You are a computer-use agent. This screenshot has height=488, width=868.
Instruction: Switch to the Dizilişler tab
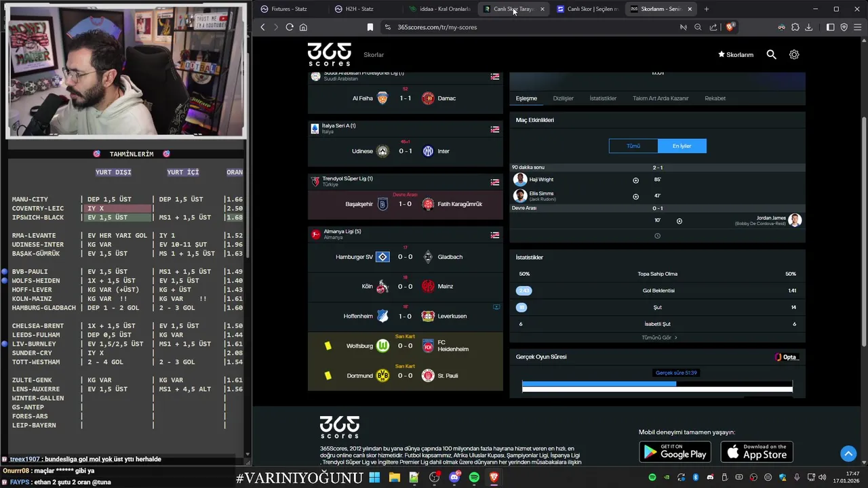[x=563, y=98]
